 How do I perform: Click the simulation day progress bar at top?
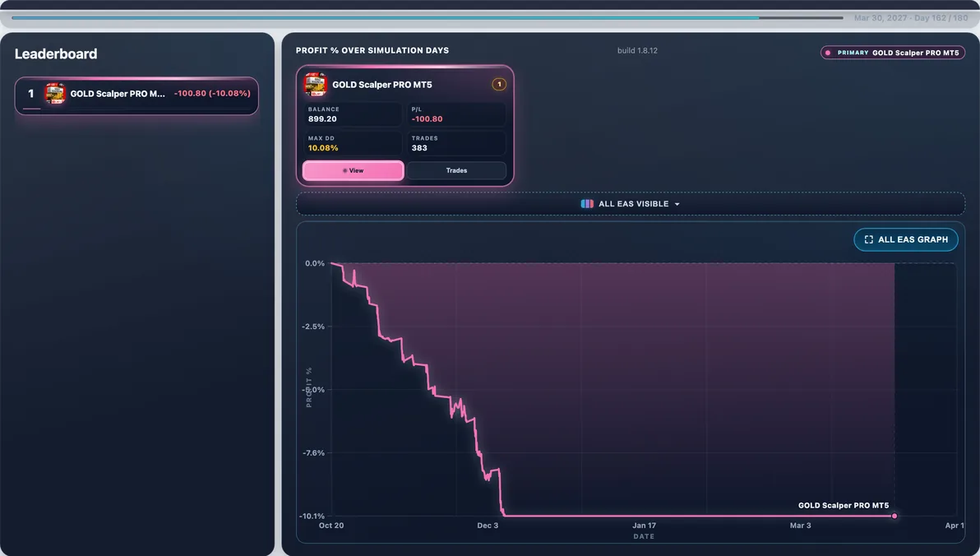point(428,17)
